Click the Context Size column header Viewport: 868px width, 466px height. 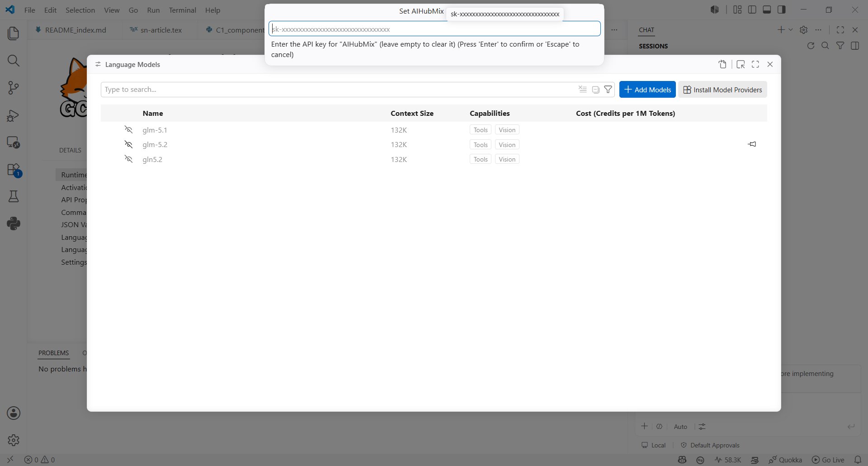coord(412,113)
